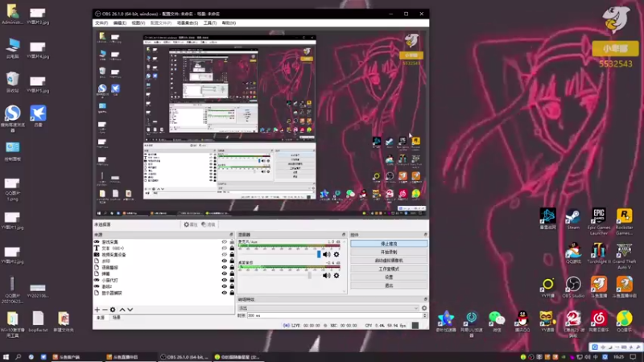Select the OBS Studio desktop shortcut
Viewport: 644px width, 362px height.
click(x=573, y=287)
